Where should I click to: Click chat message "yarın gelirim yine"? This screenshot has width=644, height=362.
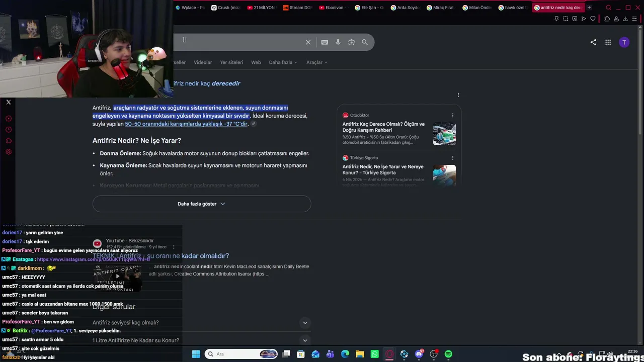pos(44,233)
